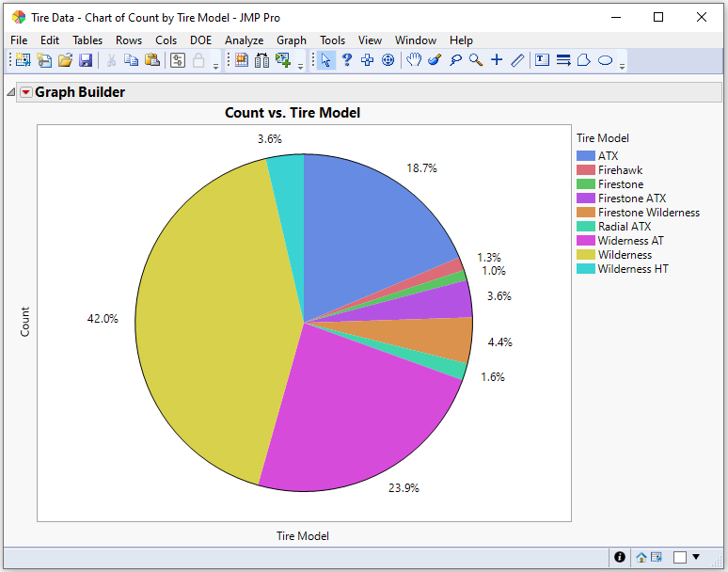
Task: Tick the status bar checkbox
Action: pos(680,557)
